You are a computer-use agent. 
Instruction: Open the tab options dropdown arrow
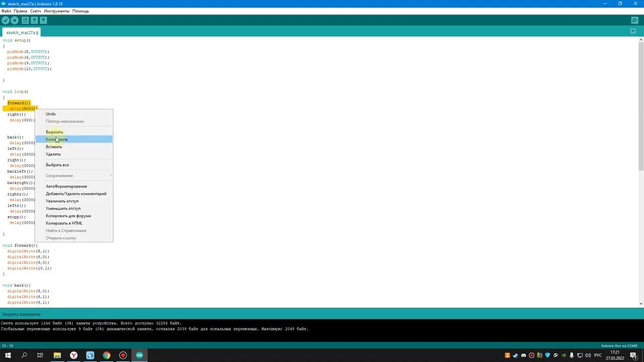(x=633, y=31)
